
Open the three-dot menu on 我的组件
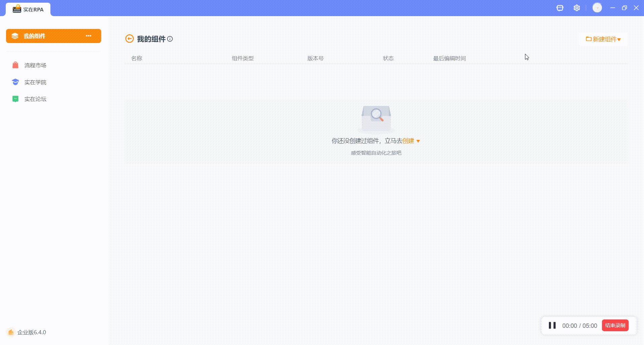(x=88, y=36)
